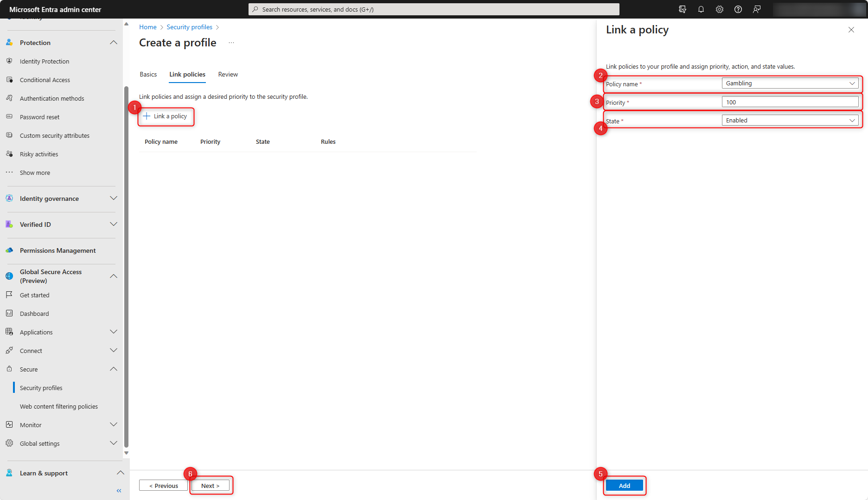
Task: Select Conditional Access in the sidebar
Action: [45, 79]
